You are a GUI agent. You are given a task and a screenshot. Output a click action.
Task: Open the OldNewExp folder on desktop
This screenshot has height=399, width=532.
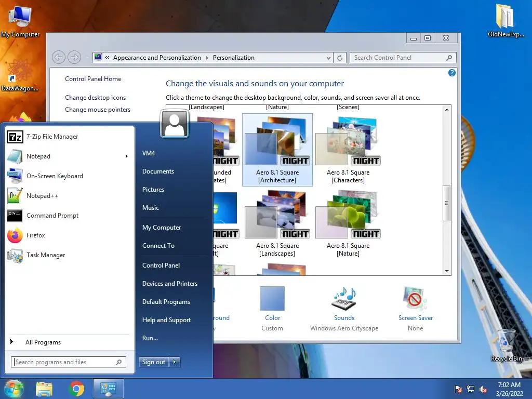tap(506, 20)
